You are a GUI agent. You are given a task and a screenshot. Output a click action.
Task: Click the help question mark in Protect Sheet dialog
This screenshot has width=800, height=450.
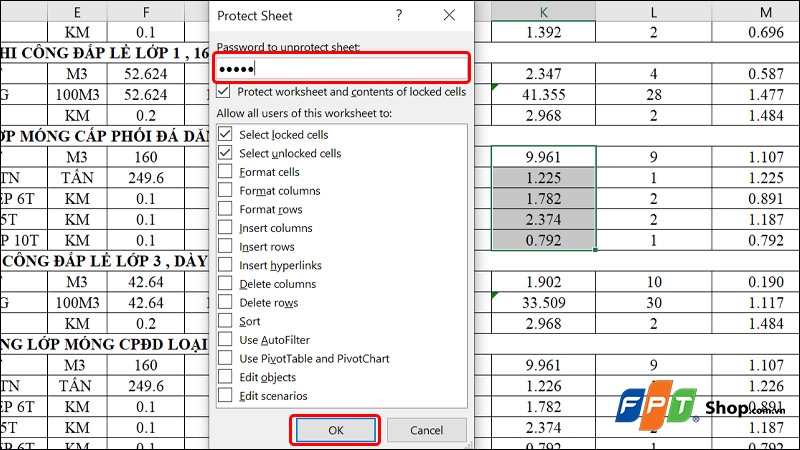[x=399, y=15]
